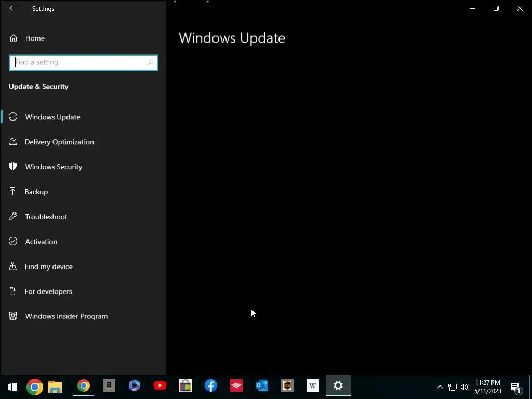Open Wikipedia from the taskbar
Screen dimensions: 532x399
pos(312,385)
